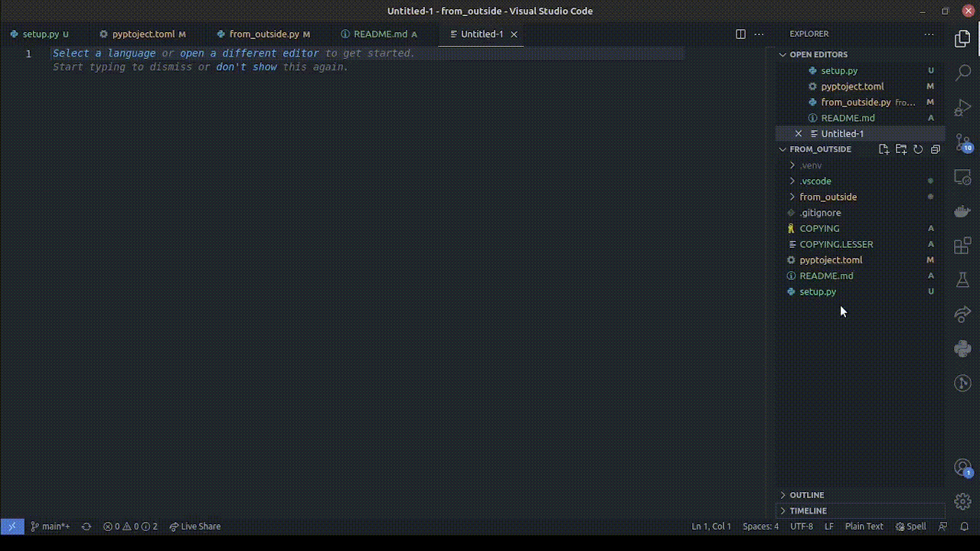
Task: Click the remote window status bar icon
Action: (11, 527)
